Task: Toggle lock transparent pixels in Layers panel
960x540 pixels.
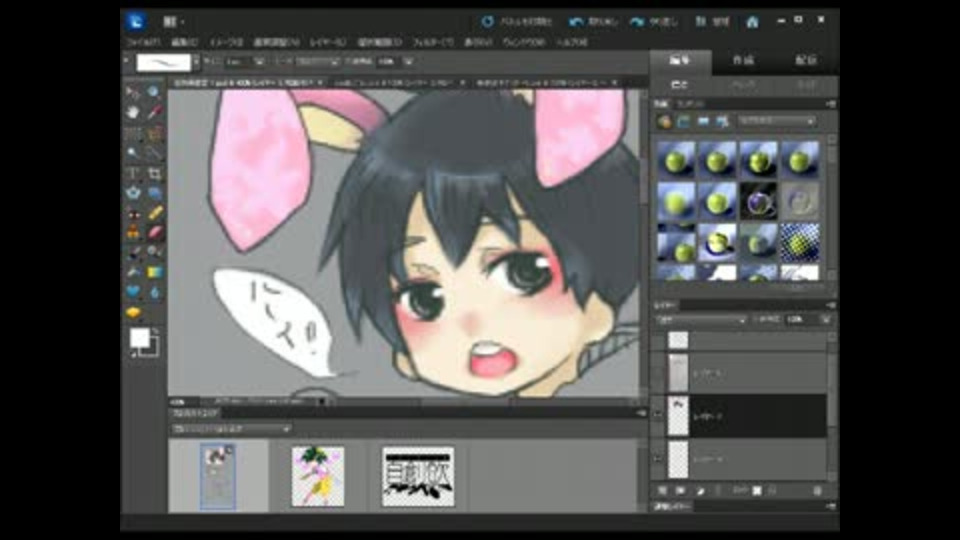Action: [x=757, y=490]
